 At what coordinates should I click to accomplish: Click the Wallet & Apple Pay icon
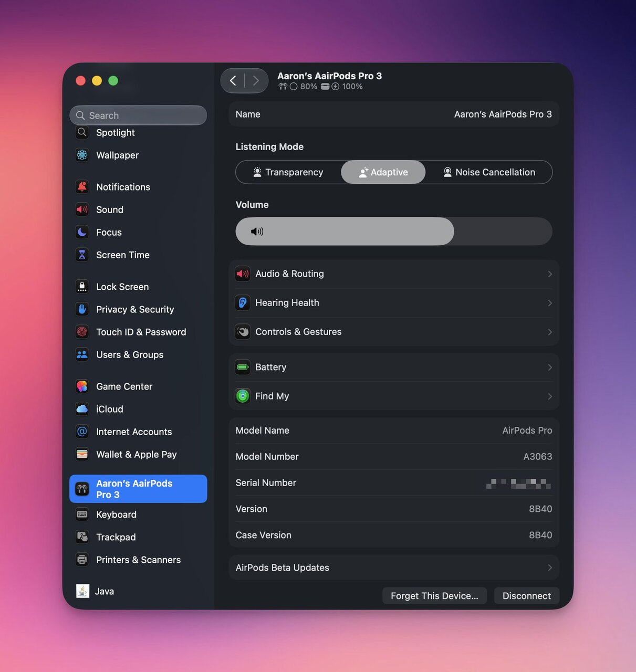82,454
